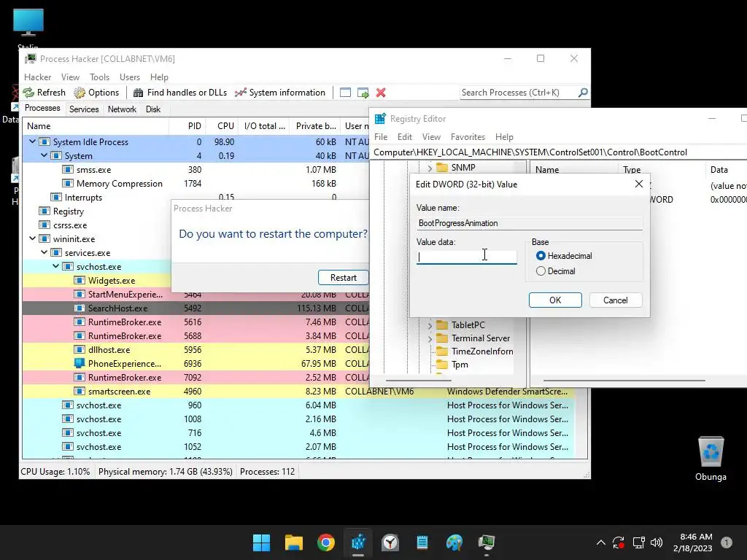Collapse the services.exe node

click(x=44, y=252)
